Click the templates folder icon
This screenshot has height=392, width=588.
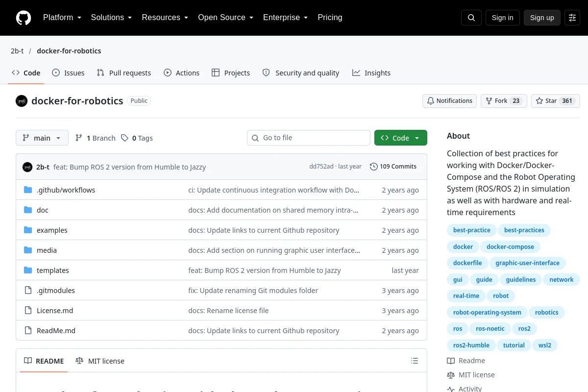[x=28, y=270]
